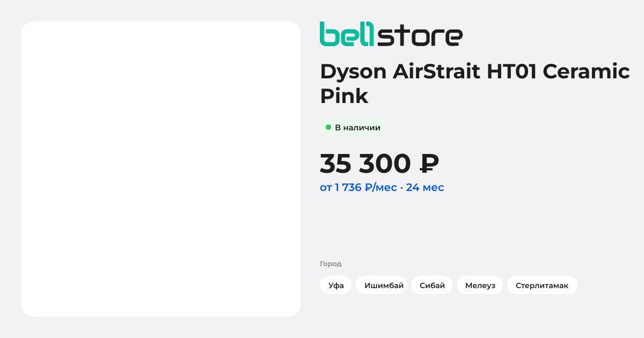
Task: Click the digits "35 300" of the price
Action: coord(365,164)
